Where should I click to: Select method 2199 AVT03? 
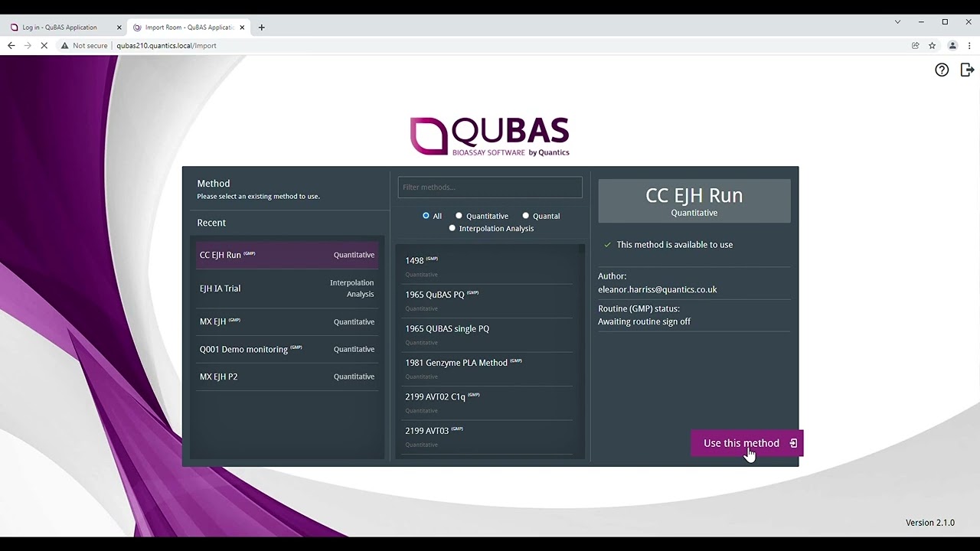pos(488,436)
